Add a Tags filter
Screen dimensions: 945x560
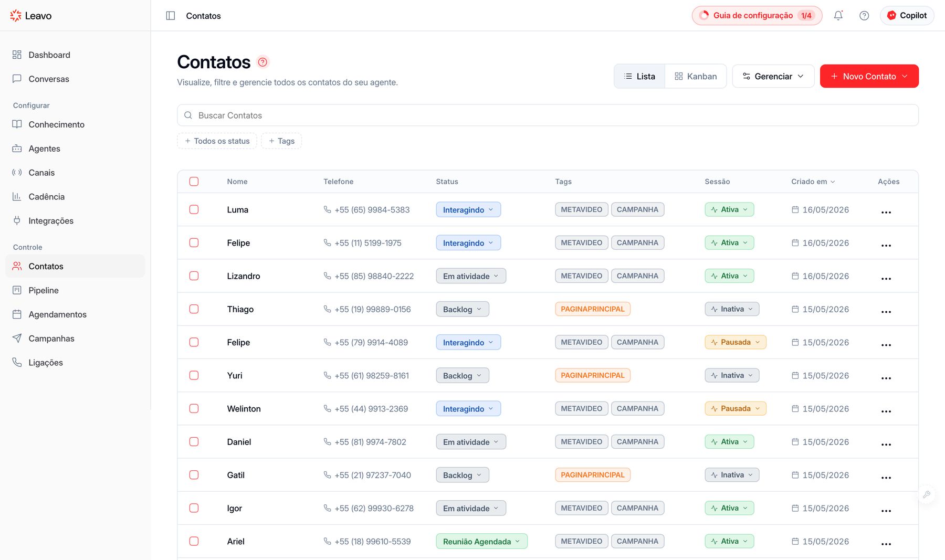coord(281,141)
